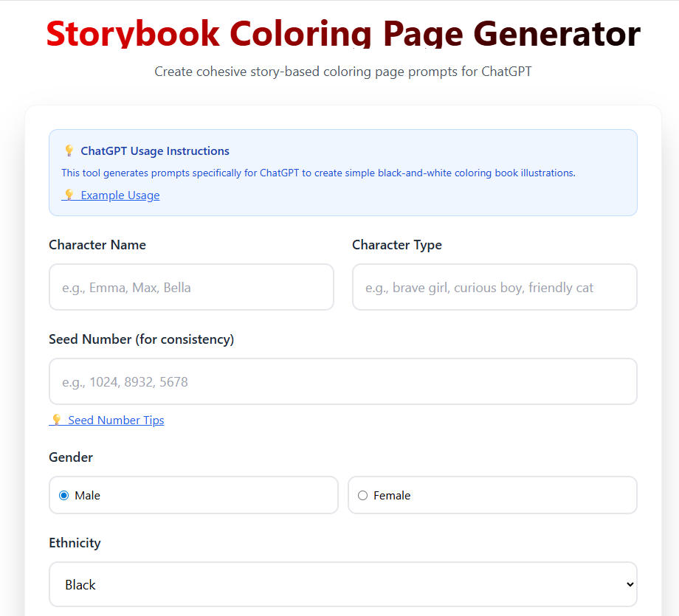Click the ChatGPT Usage Instructions heading
Viewport: 679px width, 616px height.
coord(154,150)
